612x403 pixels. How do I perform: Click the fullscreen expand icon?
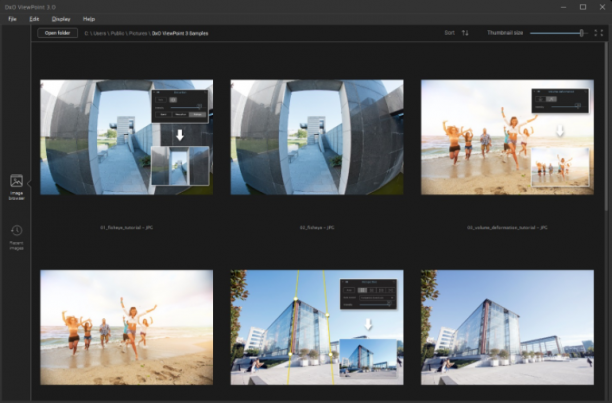[598, 33]
